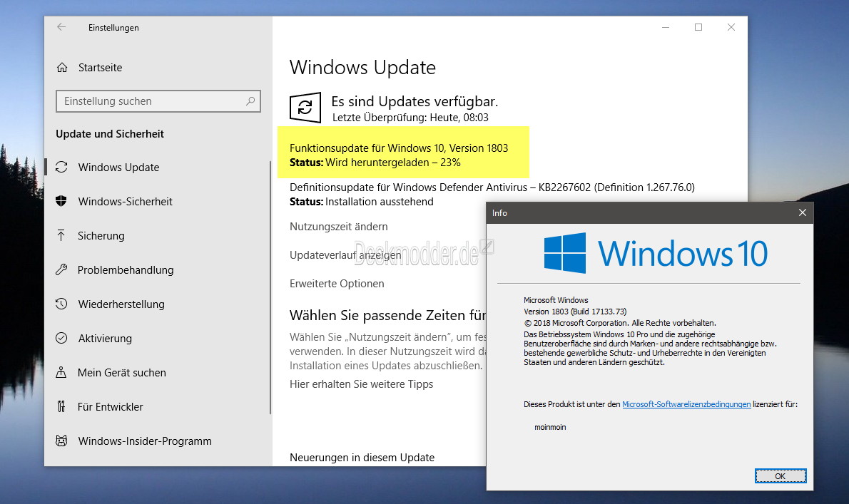
Task: Click the search magnifier icon
Action: [x=250, y=101]
